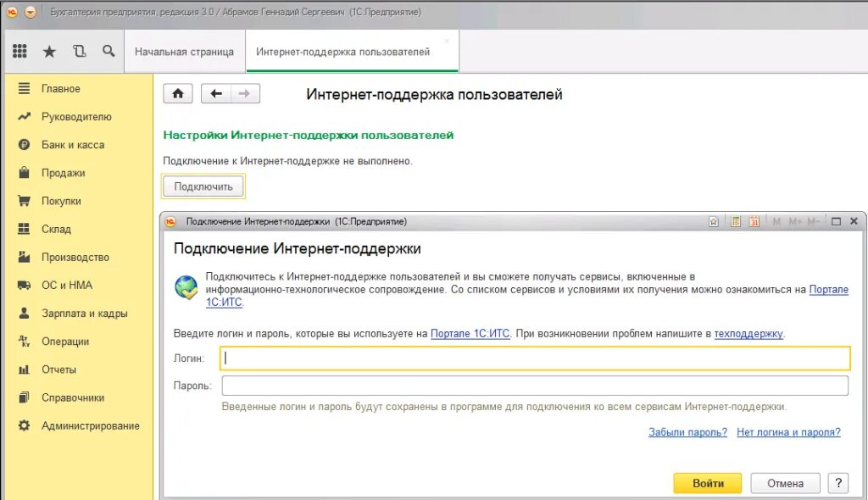Image resolution: width=868 pixels, height=500 pixels.
Task: Add dialog to favorites star icon
Action: click(714, 221)
